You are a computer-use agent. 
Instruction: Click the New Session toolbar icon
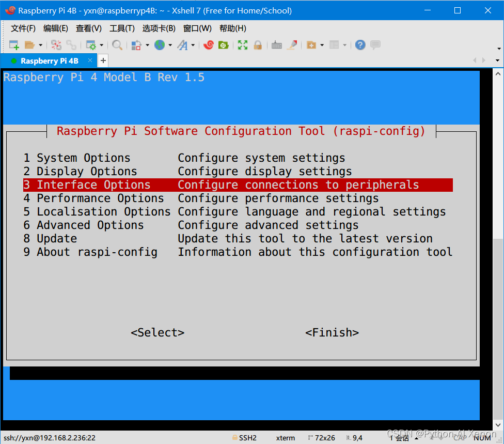(14, 45)
